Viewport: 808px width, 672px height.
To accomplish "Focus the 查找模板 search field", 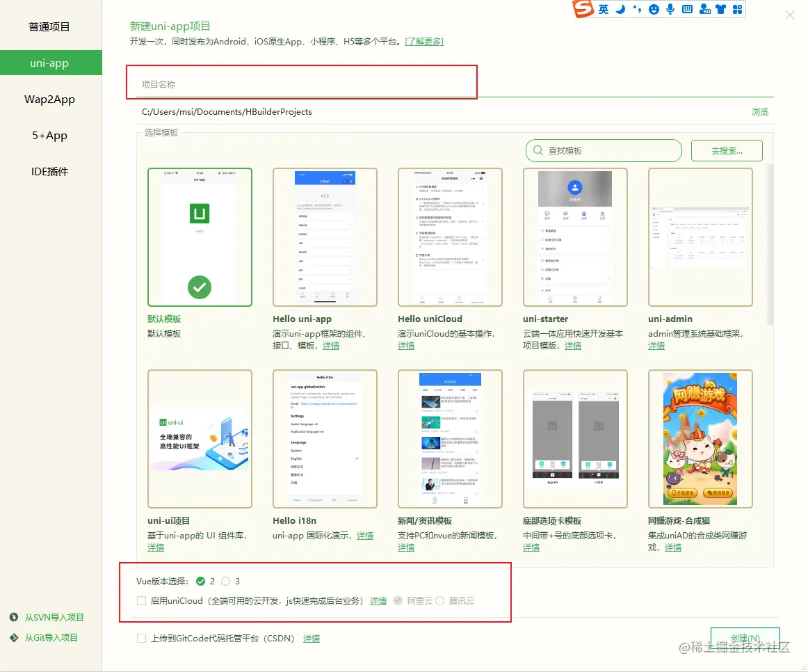I will click(604, 150).
